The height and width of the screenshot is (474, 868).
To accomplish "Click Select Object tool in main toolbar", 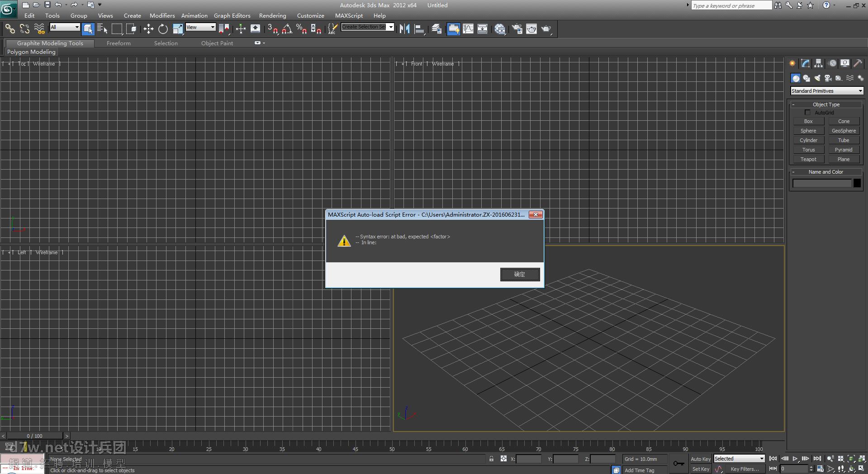I will 88,29.
